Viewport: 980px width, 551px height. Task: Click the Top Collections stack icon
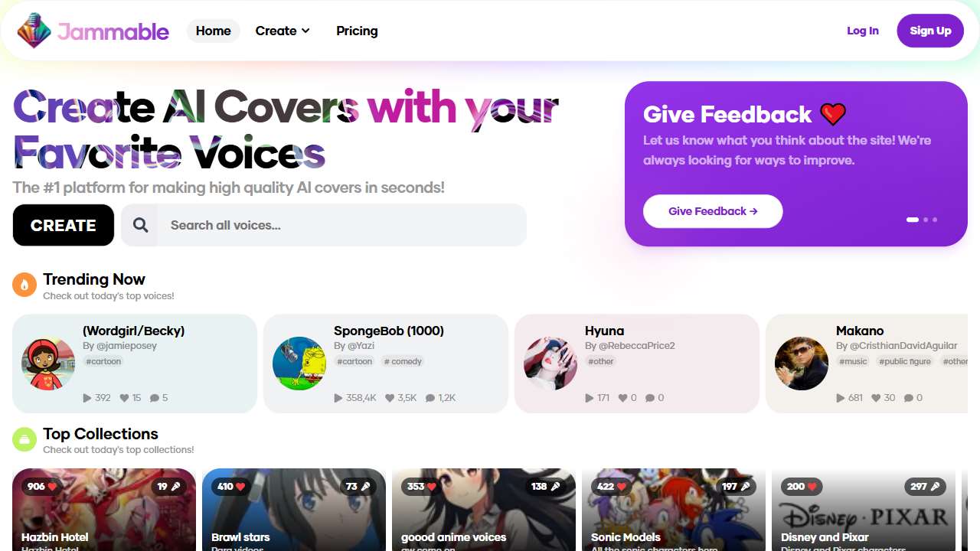(x=24, y=439)
